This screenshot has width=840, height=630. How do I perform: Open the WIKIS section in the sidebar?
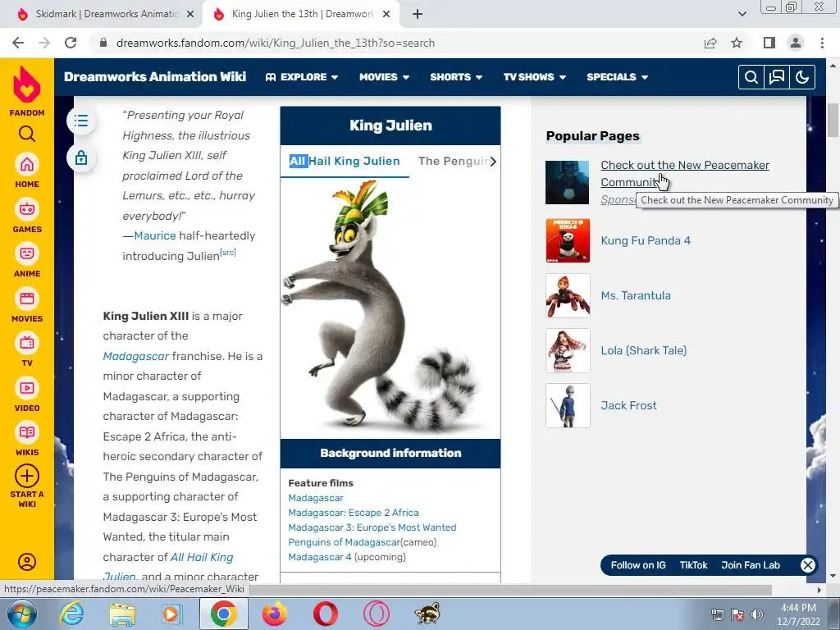pos(27,439)
